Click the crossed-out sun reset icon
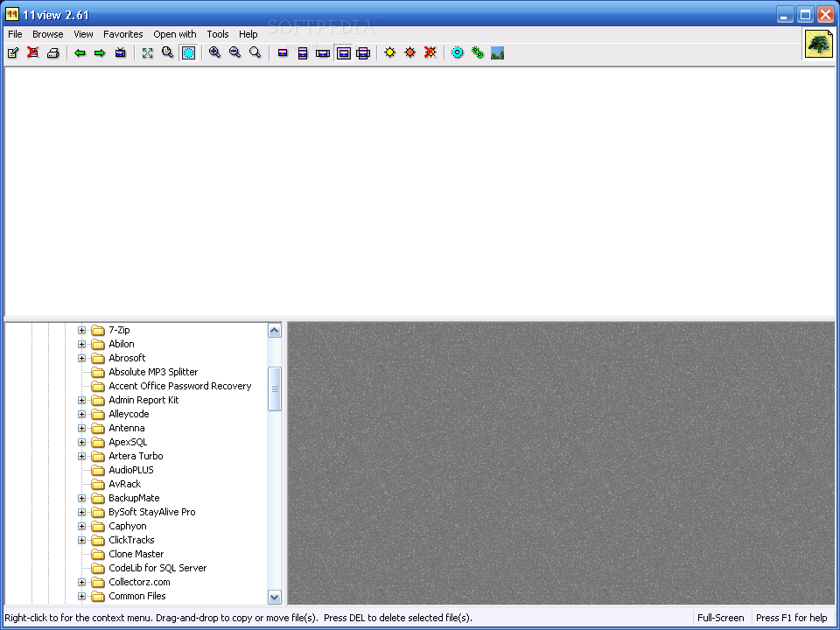The width and height of the screenshot is (840, 630). [x=430, y=52]
